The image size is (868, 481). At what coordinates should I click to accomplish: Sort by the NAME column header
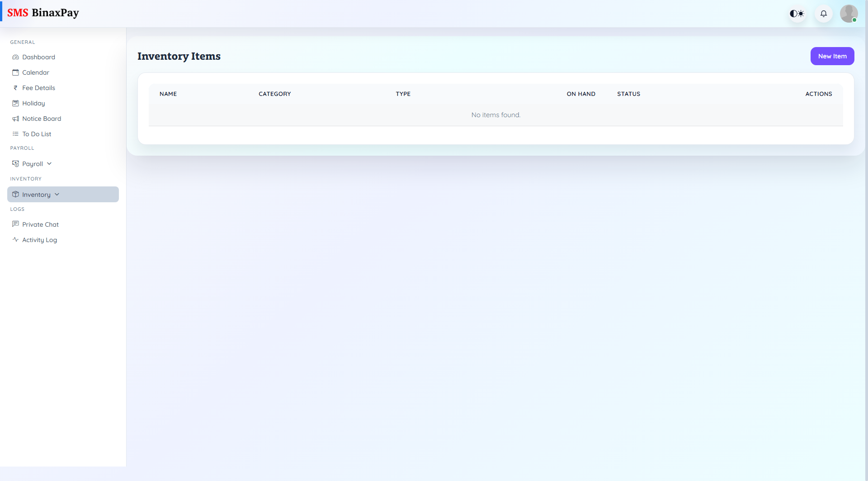[x=168, y=94]
